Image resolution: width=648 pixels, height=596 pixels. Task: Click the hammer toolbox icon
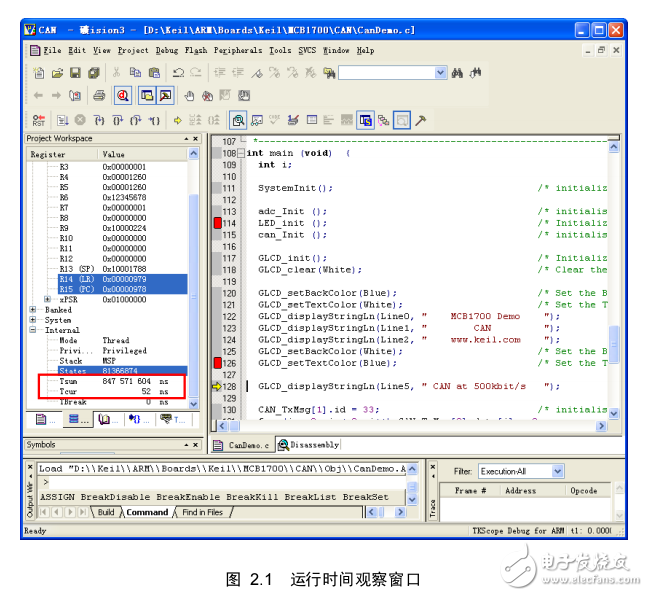point(421,120)
